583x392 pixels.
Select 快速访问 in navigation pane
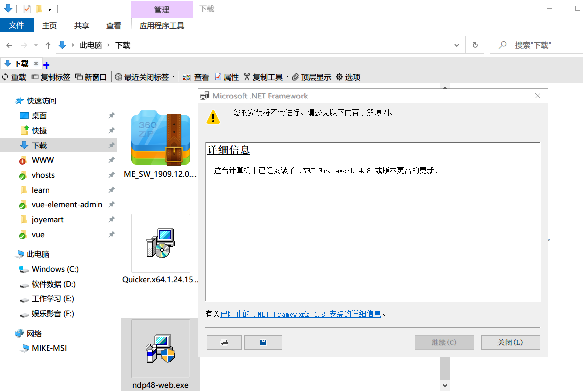tap(41, 101)
